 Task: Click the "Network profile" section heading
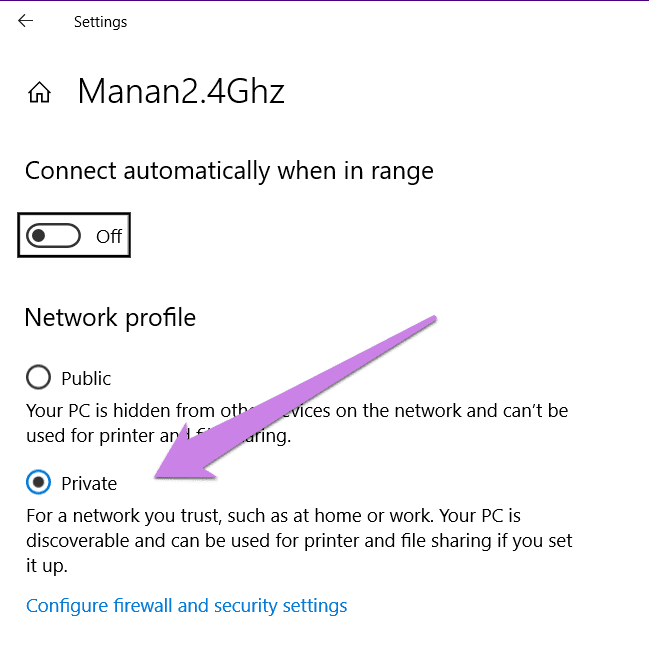click(110, 318)
